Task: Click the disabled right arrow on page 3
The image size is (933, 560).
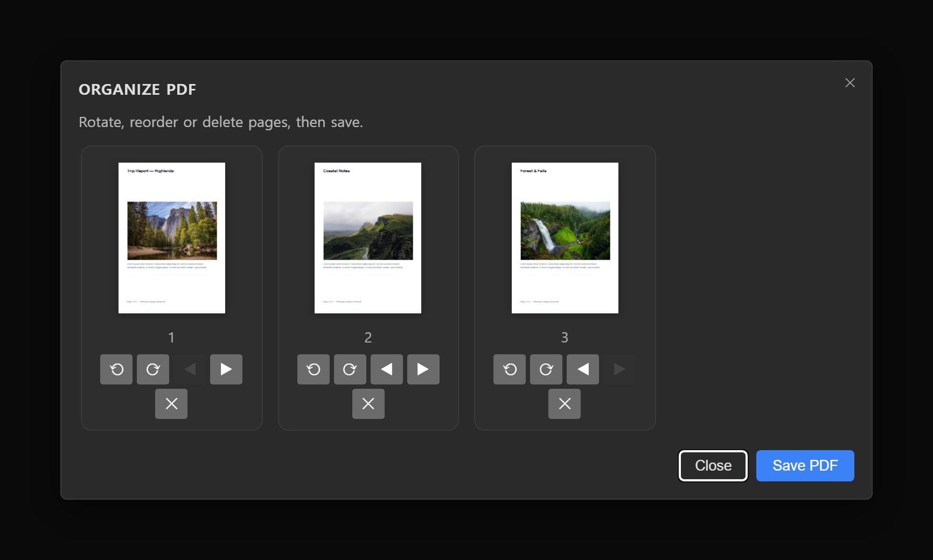Action: 619,369
